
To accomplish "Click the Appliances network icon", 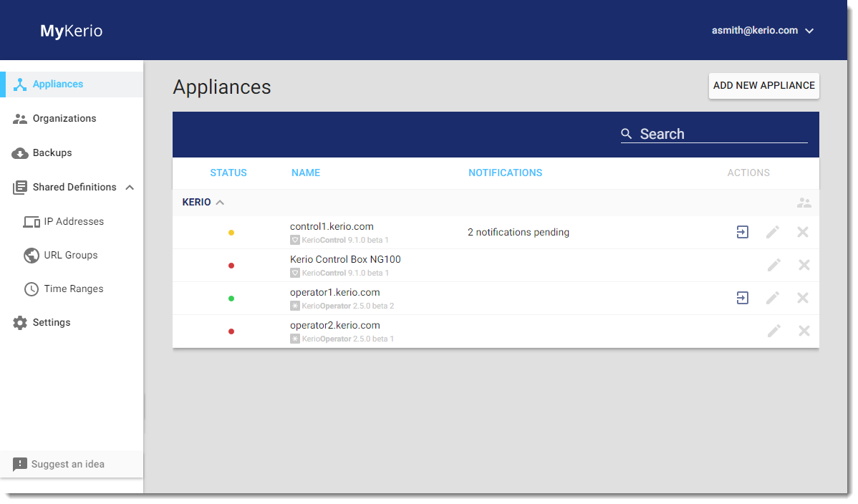I will pos(20,84).
